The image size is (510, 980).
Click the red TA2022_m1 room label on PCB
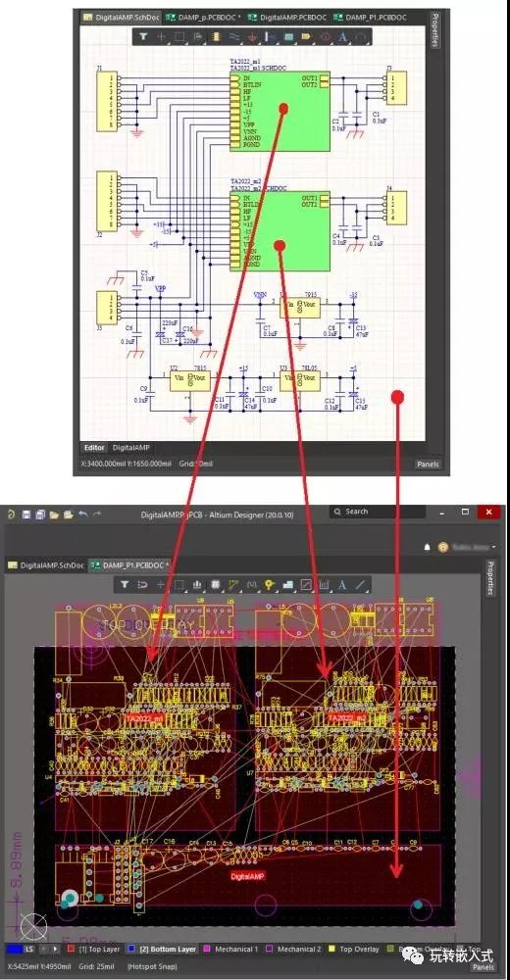click(x=145, y=718)
